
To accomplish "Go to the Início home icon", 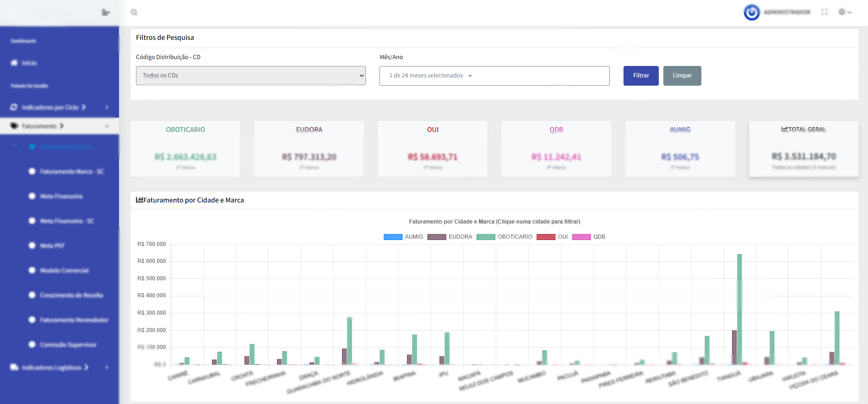I will 14,63.
